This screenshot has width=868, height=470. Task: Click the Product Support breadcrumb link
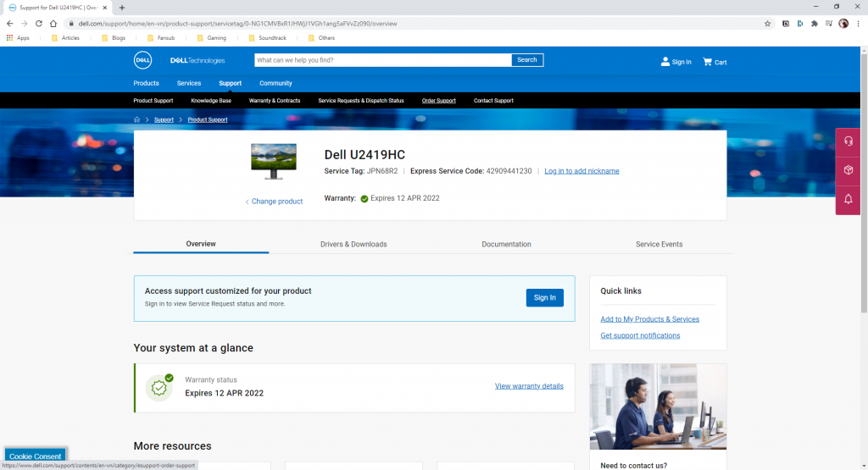pyautogui.click(x=208, y=119)
